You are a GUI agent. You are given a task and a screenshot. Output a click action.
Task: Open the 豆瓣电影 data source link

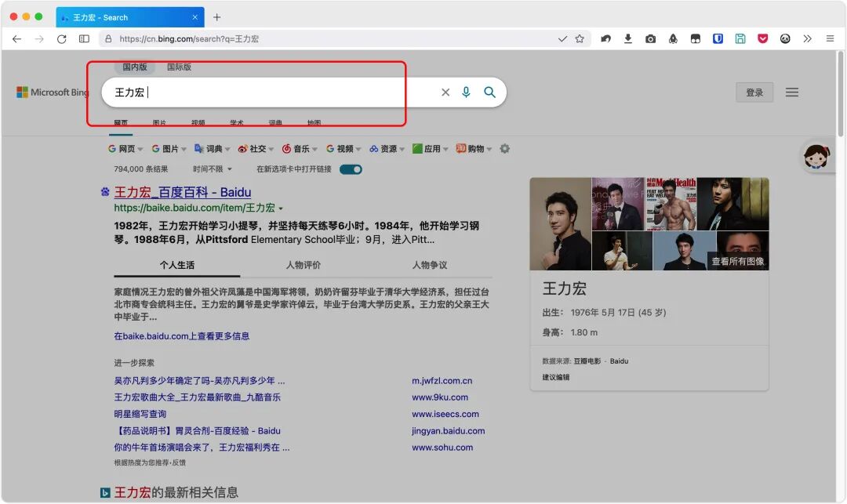point(587,361)
